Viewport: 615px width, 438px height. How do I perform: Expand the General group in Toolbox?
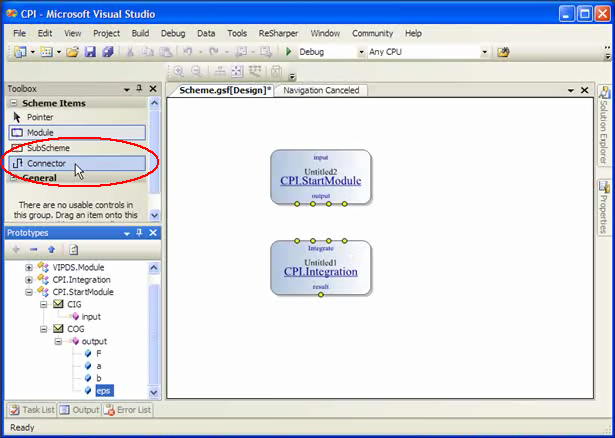[x=14, y=178]
